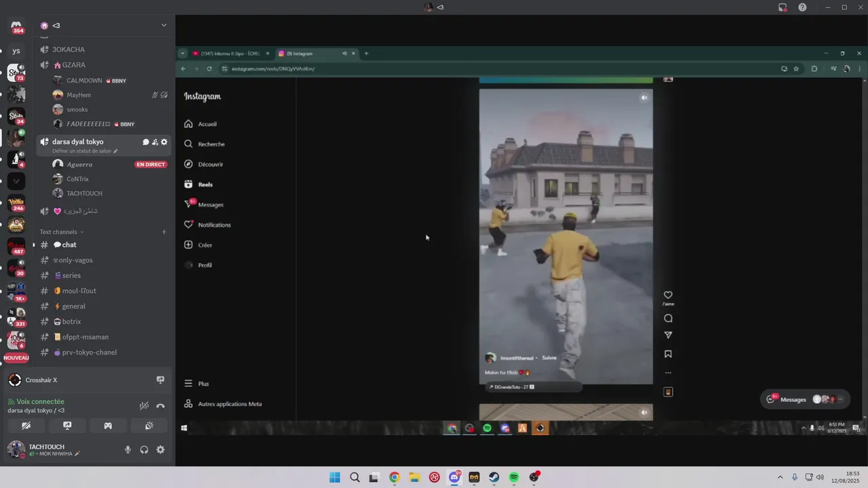Collapse the Text channels category
The height and width of the screenshot is (488, 868).
61,232
